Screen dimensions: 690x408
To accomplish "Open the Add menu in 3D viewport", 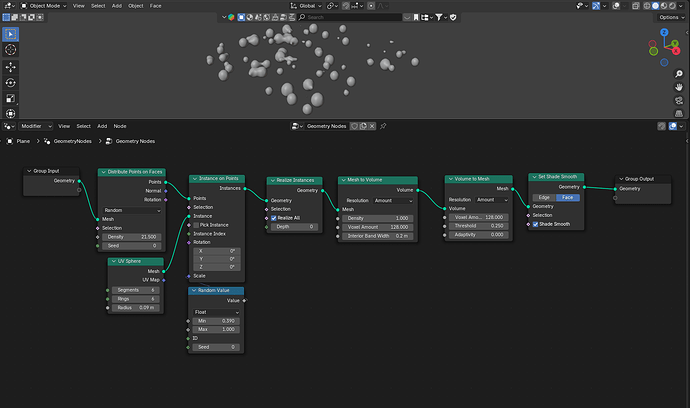I will pos(117,6).
